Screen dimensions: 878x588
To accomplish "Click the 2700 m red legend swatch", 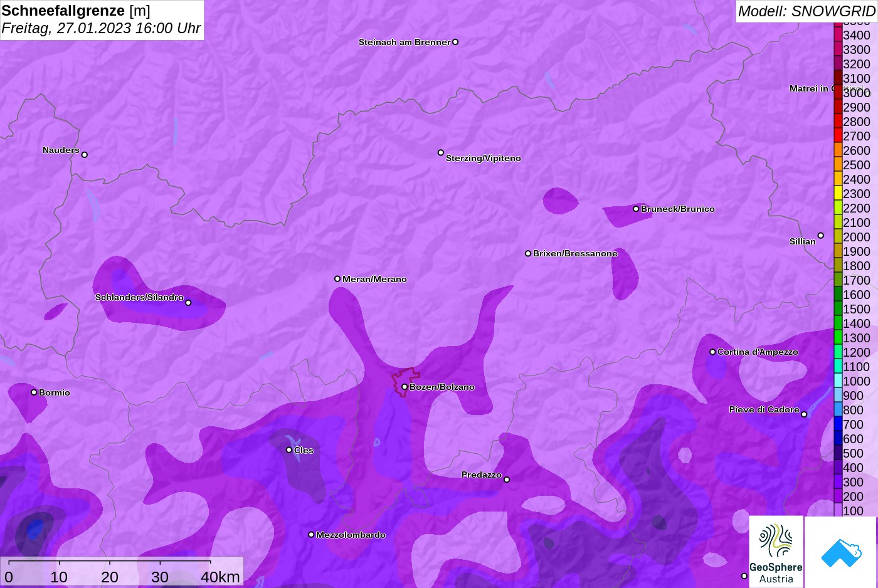I will pyautogui.click(x=838, y=135).
